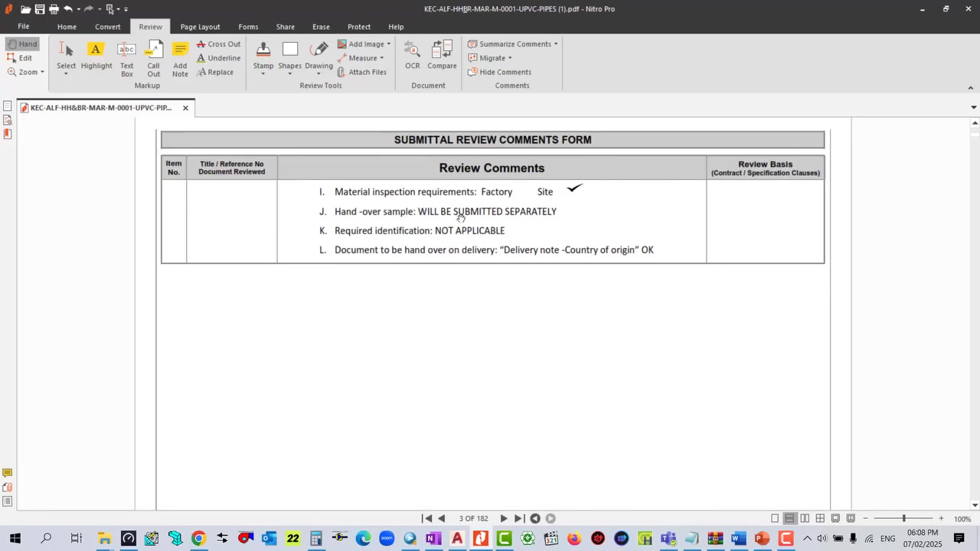Switch to facing continuous view

click(820, 519)
